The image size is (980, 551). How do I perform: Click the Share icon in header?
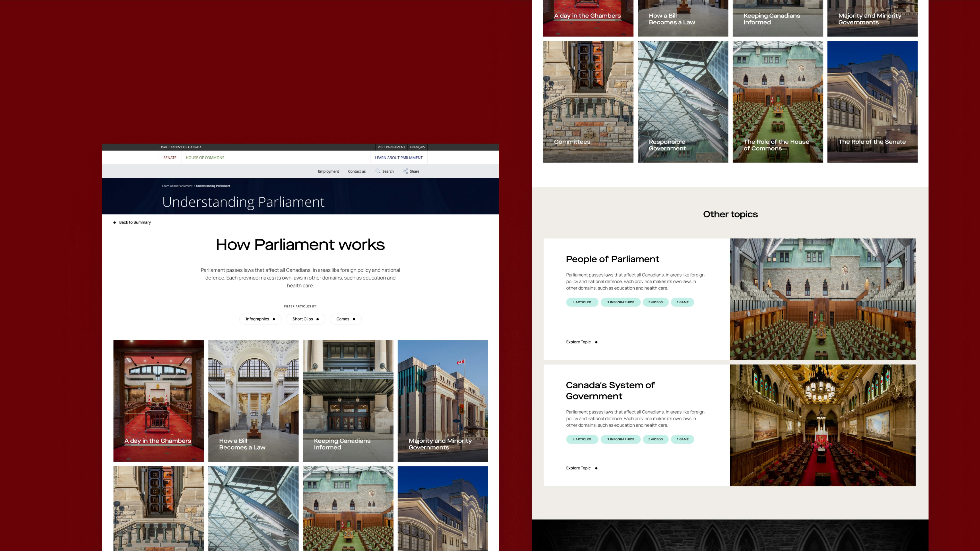tap(406, 171)
